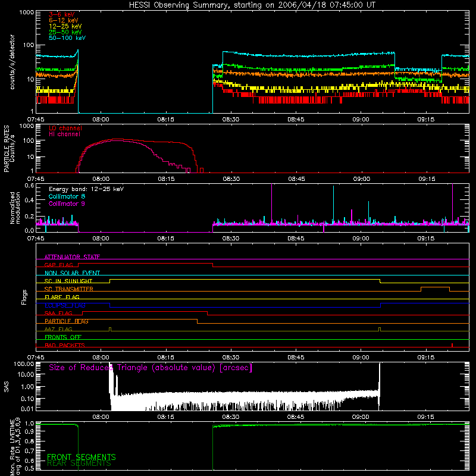Click the SAS axis label

[x=6, y=386]
